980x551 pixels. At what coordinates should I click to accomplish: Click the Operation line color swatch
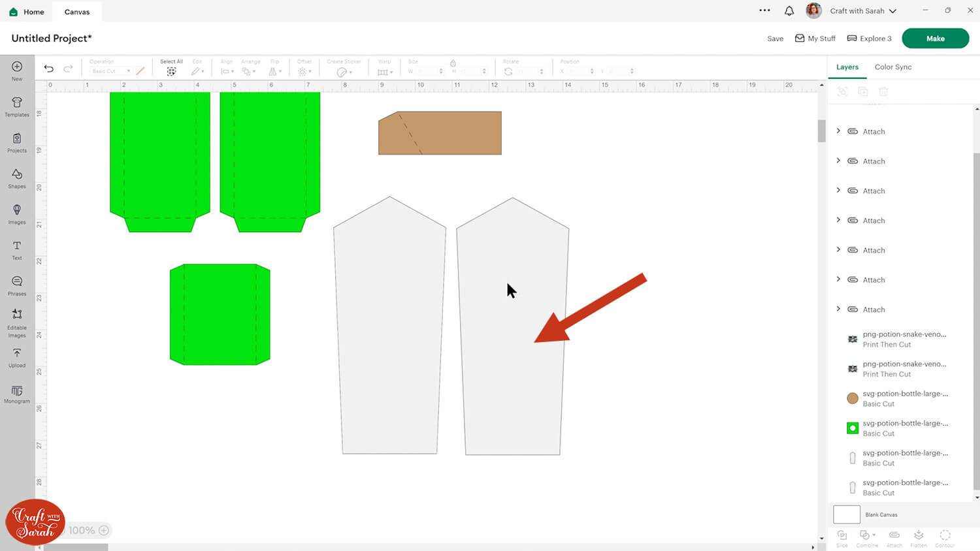click(140, 71)
